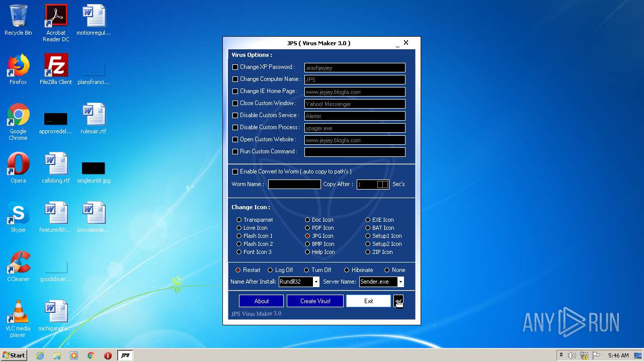Select the PDF Icon radio option
The width and height of the screenshot is (644, 362).
click(307, 228)
